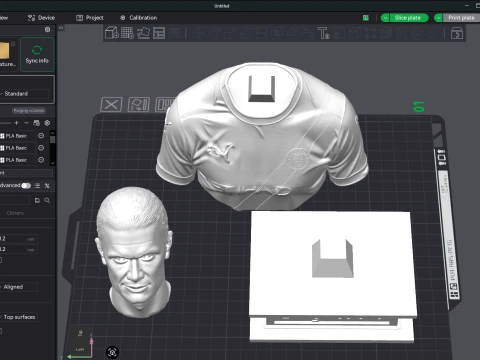Screen dimensions: 480x360
Task: Click the AMS sync filament icon
Action: coord(37,123)
